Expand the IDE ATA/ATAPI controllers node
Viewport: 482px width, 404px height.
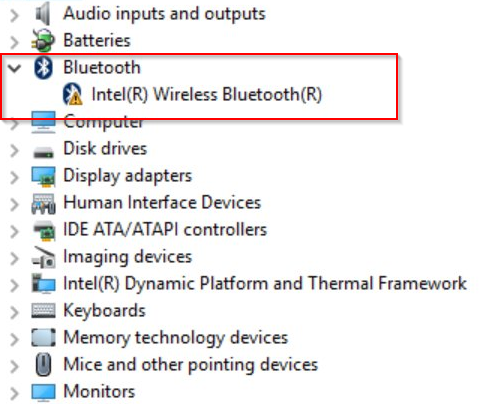coord(14,231)
